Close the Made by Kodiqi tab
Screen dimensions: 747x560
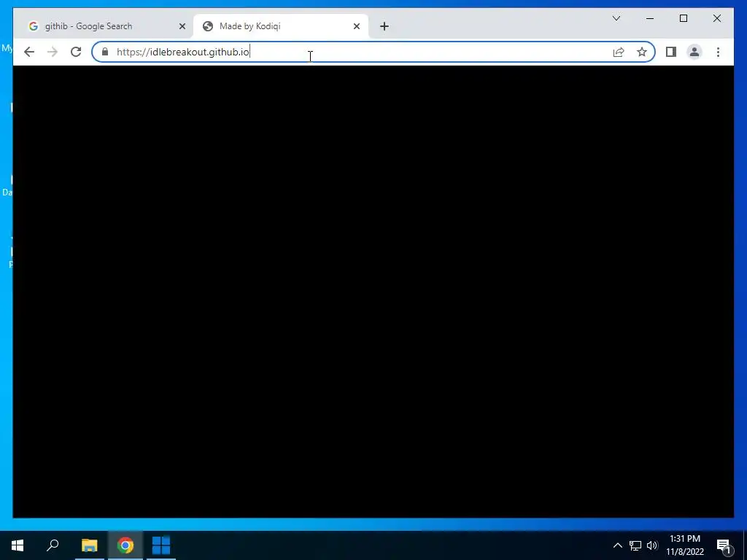tap(356, 26)
